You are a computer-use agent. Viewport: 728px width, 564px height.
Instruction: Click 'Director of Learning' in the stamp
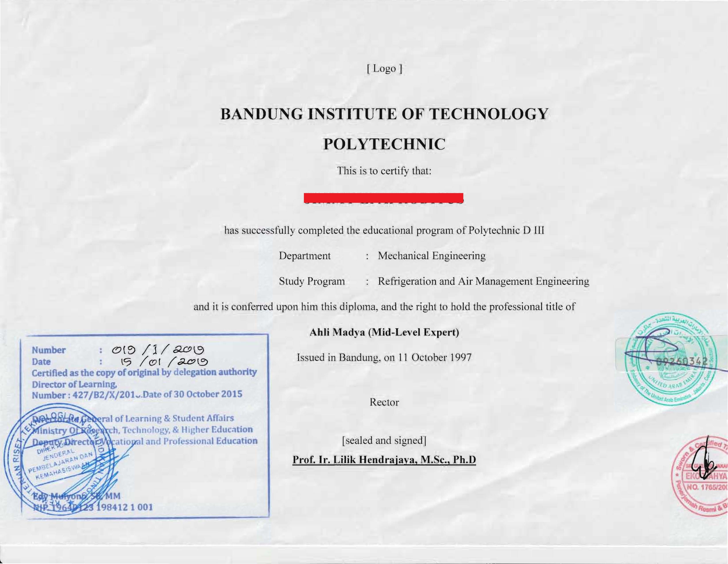coord(74,384)
